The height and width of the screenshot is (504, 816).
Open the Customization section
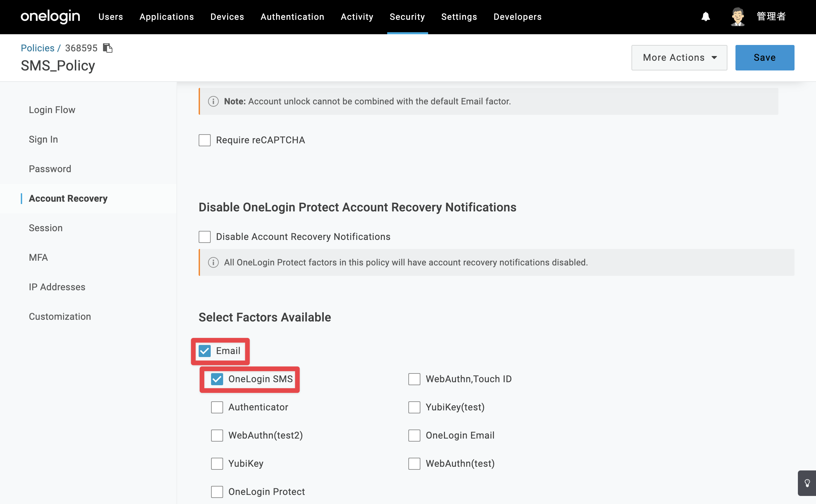coord(60,316)
